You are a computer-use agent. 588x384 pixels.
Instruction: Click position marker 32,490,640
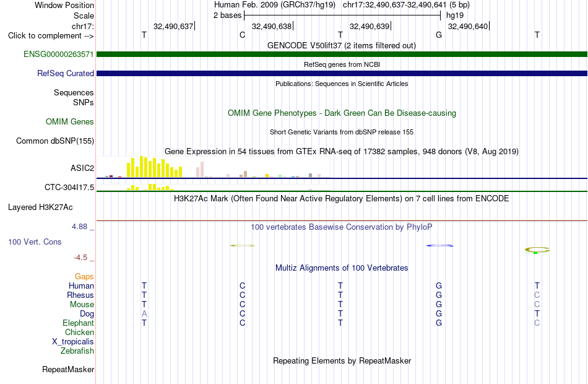468,26
